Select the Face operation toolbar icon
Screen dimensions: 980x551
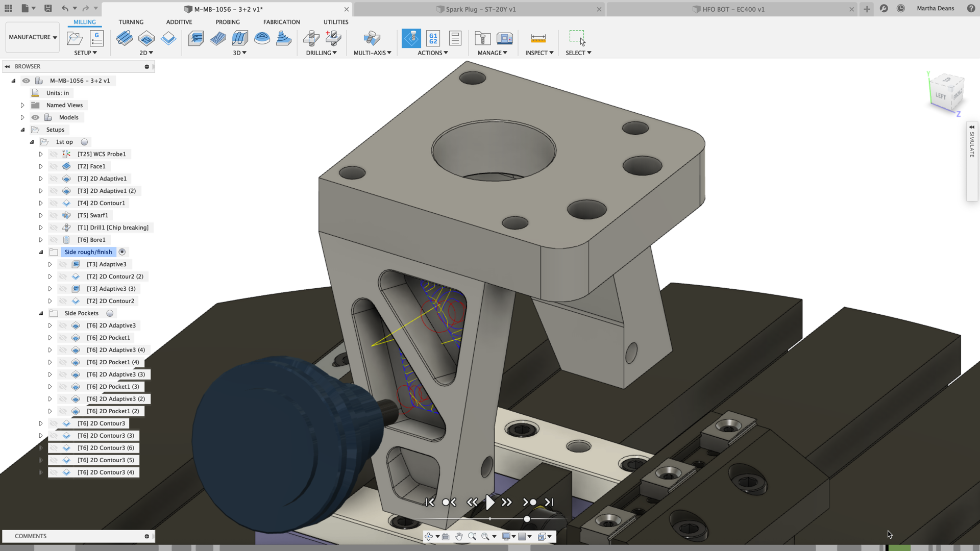point(124,38)
